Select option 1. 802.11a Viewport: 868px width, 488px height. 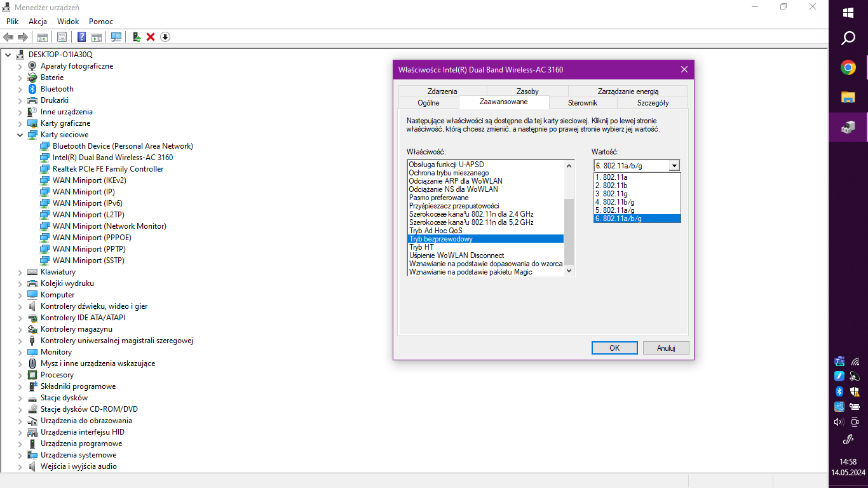[x=637, y=177]
